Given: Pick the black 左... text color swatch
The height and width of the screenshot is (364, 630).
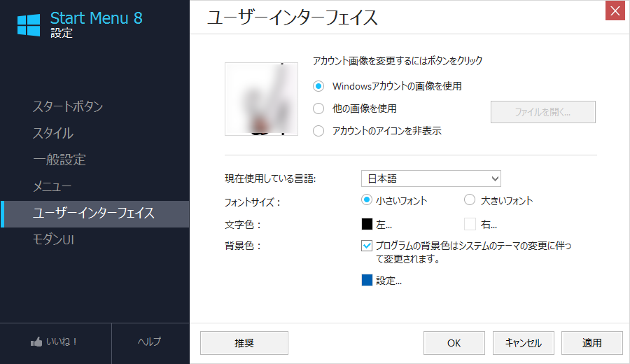Looking at the screenshot, I should [x=367, y=224].
